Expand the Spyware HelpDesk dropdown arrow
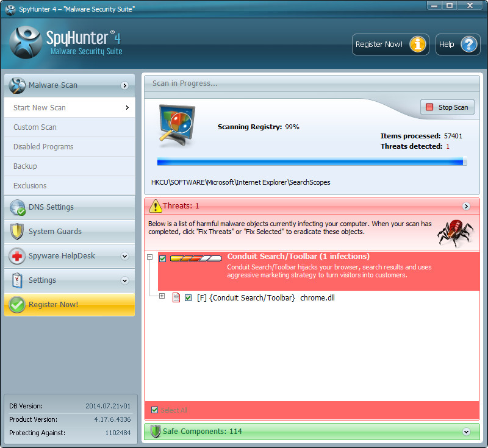The width and height of the screenshot is (488, 448). point(125,256)
